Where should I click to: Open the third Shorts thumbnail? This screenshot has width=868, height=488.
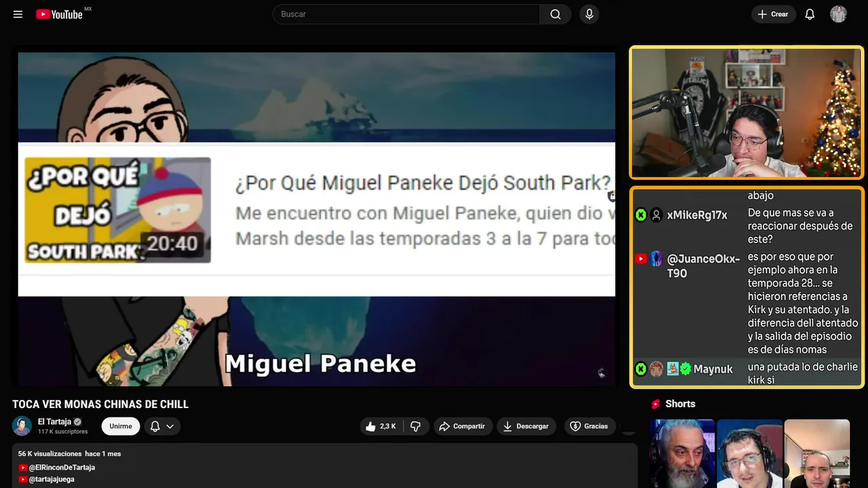pos(816,453)
